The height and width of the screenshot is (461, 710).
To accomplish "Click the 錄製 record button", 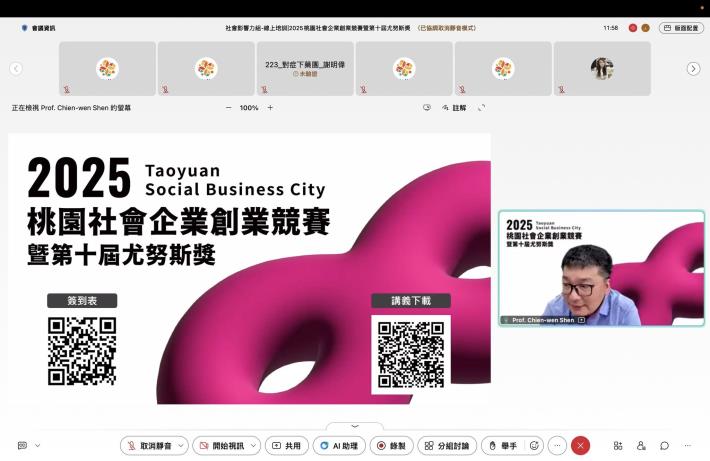I will [x=391, y=446].
